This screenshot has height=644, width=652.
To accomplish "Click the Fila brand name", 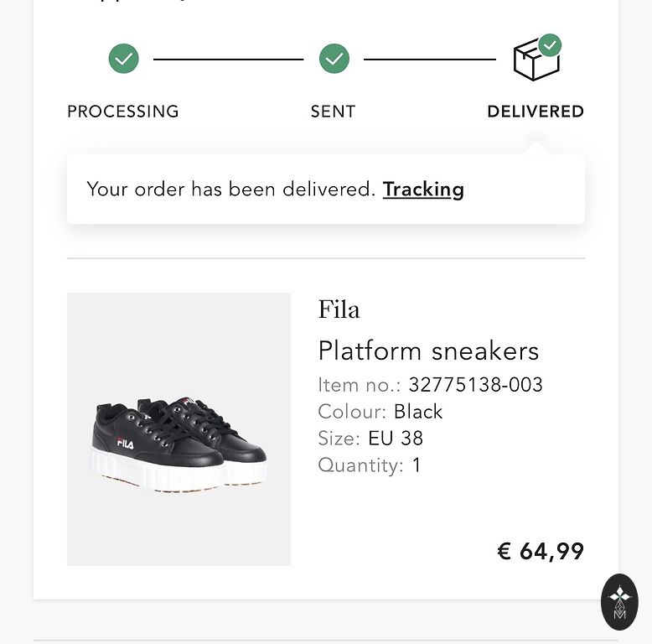I will [x=339, y=309].
